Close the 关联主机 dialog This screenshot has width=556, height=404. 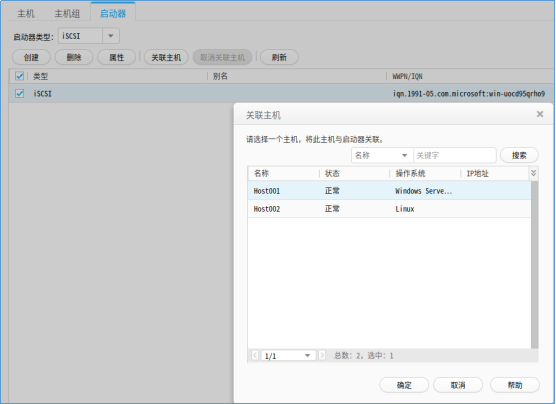click(540, 114)
